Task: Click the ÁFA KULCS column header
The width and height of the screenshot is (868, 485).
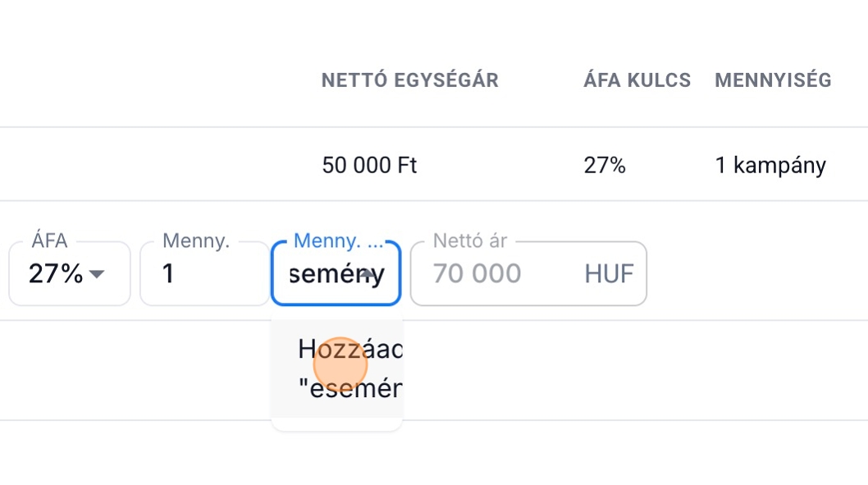Action: pos(637,80)
